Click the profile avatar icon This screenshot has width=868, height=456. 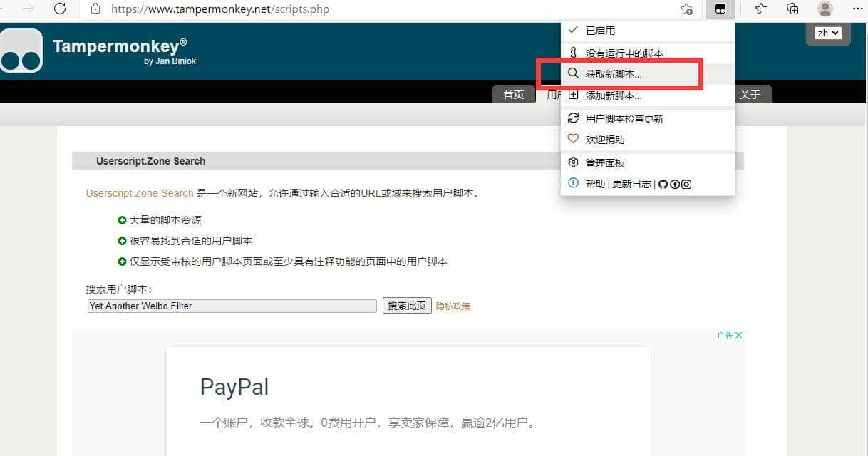(x=825, y=9)
